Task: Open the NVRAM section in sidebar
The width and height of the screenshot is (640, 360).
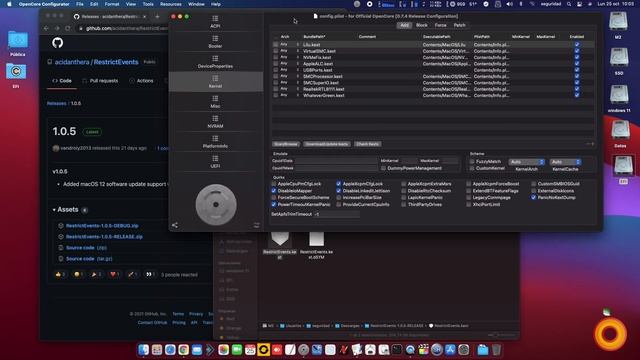Action: coord(215,122)
